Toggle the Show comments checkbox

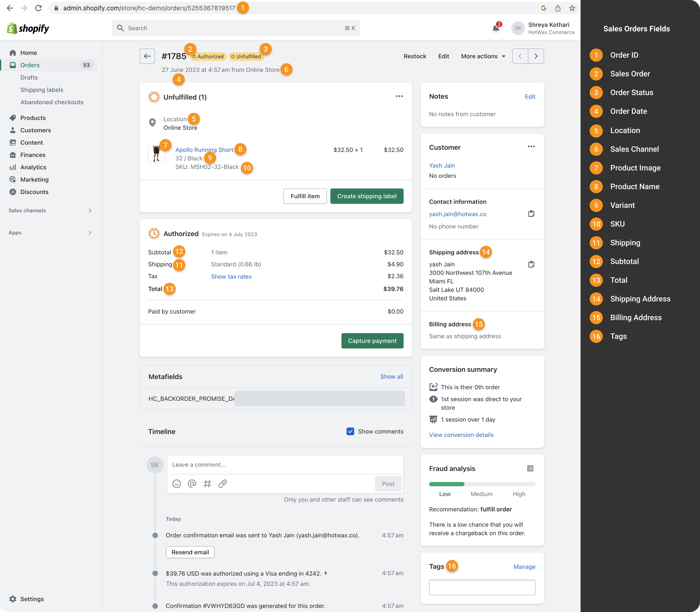(x=350, y=431)
